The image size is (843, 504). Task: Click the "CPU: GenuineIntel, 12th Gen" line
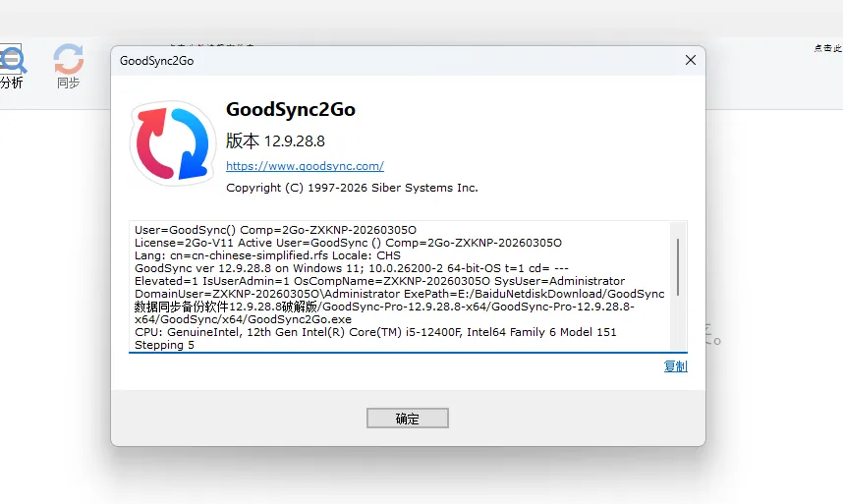pyautogui.click(x=375, y=332)
